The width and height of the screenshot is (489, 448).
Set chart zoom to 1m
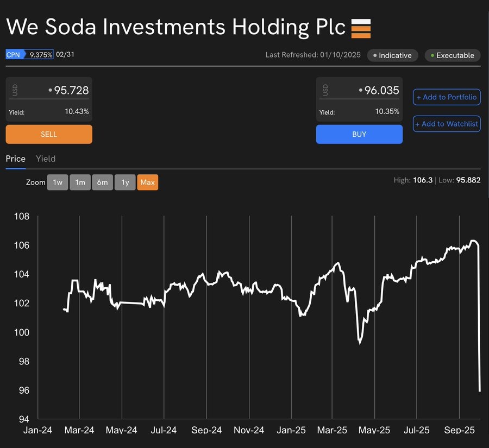pyautogui.click(x=80, y=182)
